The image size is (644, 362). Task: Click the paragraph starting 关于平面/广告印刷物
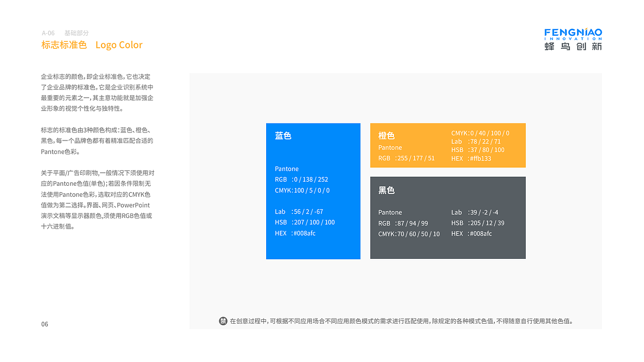[x=97, y=199]
